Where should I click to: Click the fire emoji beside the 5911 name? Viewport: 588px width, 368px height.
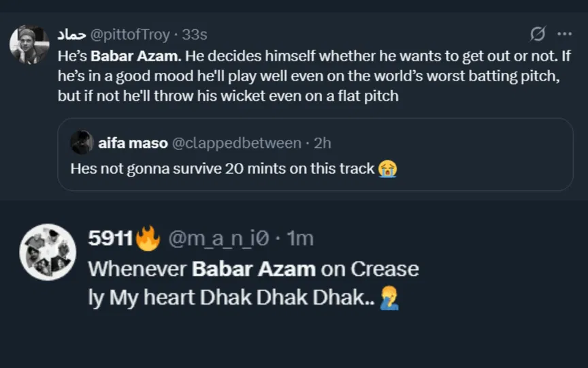(148, 238)
